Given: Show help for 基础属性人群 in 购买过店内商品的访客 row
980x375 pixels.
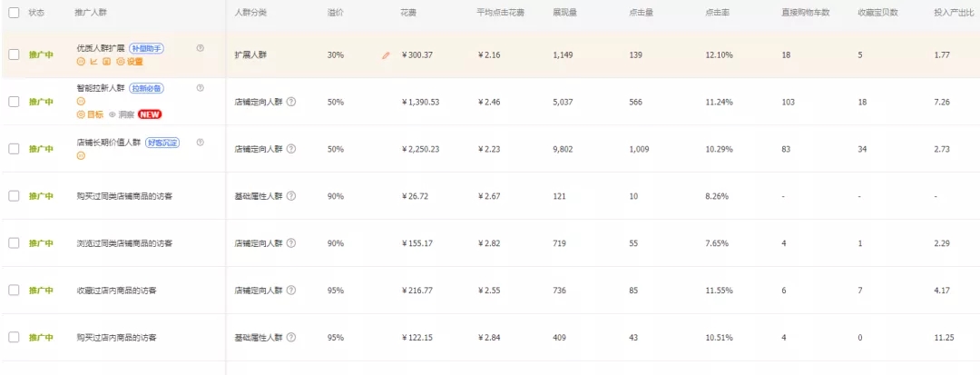Looking at the screenshot, I should (291, 338).
